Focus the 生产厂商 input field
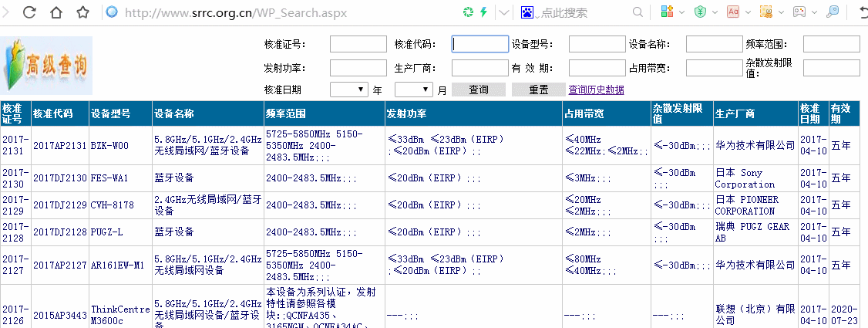The height and width of the screenshot is (328, 868). coord(480,68)
